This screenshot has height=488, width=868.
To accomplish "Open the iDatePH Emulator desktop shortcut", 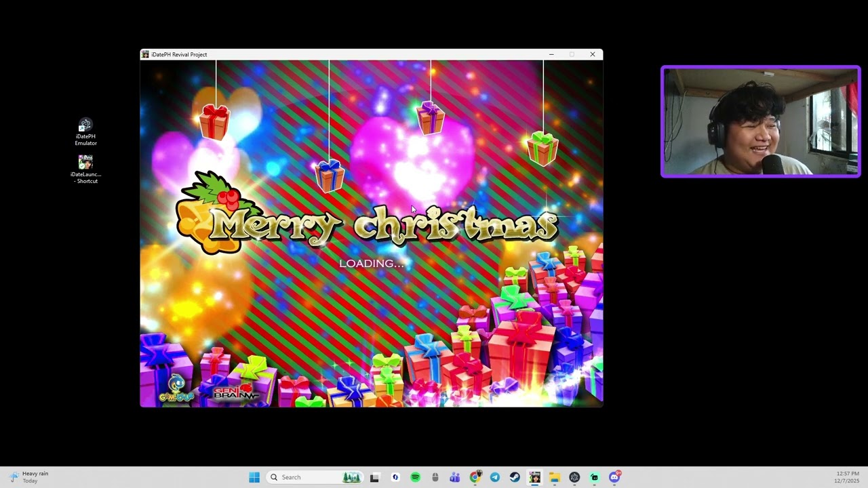I will (x=85, y=131).
